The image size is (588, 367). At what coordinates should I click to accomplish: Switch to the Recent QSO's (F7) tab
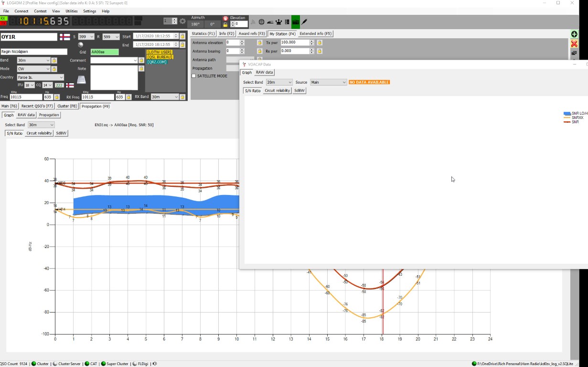pos(37,106)
